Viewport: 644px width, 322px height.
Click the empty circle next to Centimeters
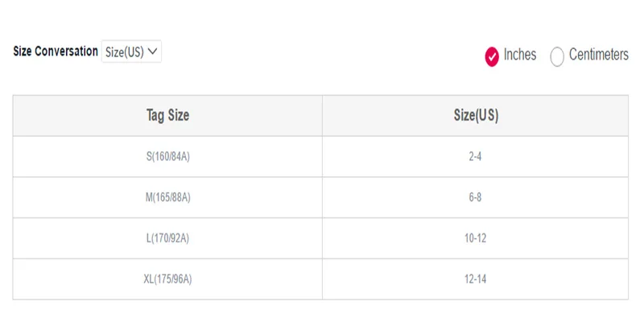[x=557, y=56]
